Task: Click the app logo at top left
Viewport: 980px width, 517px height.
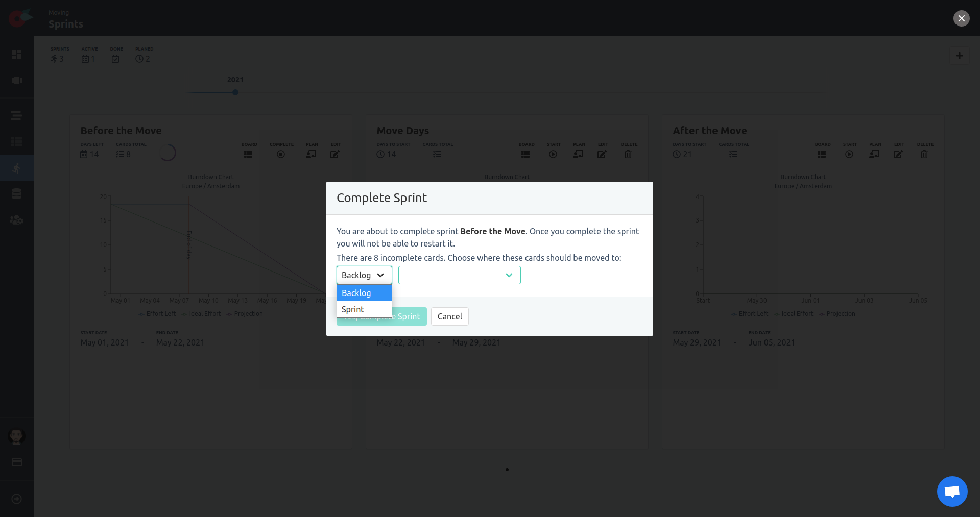Action: (20, 18)
